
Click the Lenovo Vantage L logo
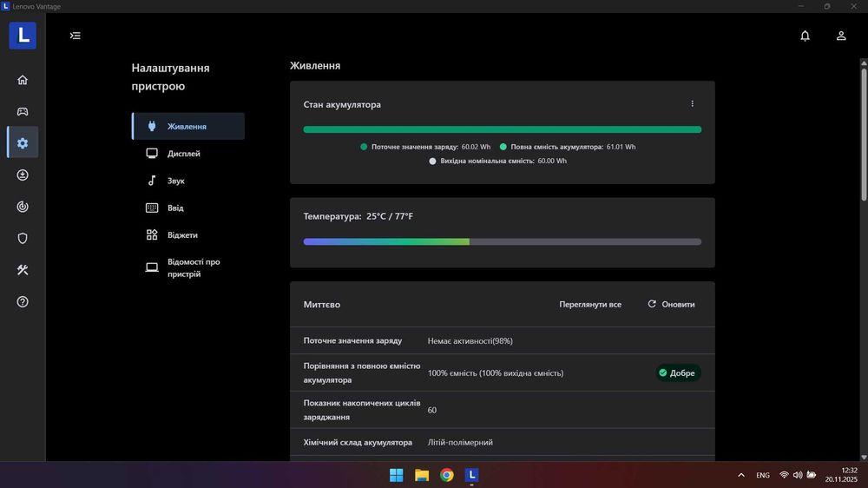(x=23, y=36)
